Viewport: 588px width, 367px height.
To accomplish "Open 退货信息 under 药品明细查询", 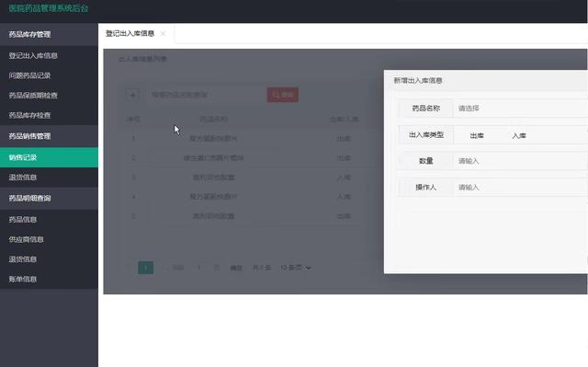I will [49, 259].
